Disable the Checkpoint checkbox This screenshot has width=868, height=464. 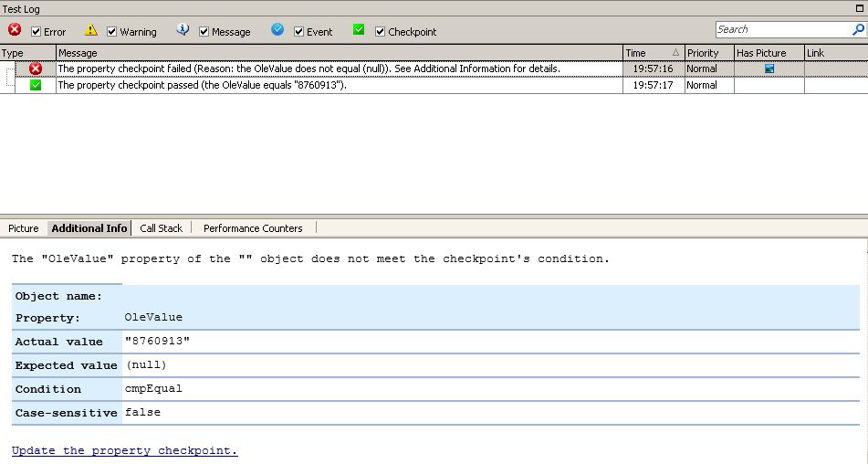pos(381,32)
